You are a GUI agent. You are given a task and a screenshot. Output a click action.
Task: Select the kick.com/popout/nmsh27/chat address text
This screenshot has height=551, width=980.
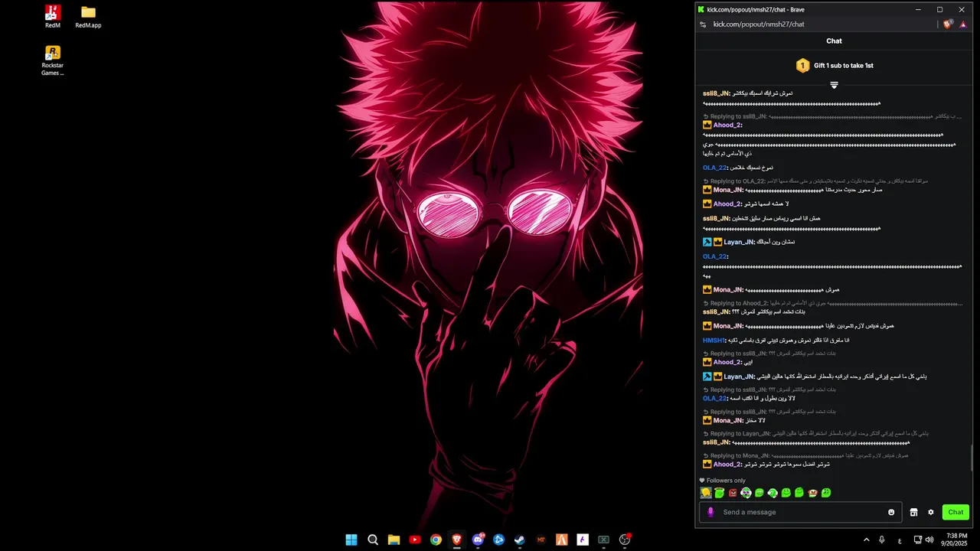pyautogui.click(x=759, y=24)
